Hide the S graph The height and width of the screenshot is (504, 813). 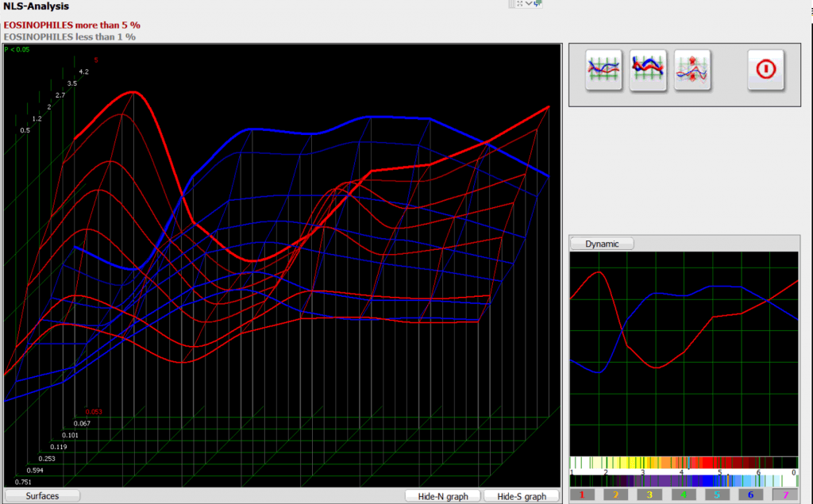522,495
